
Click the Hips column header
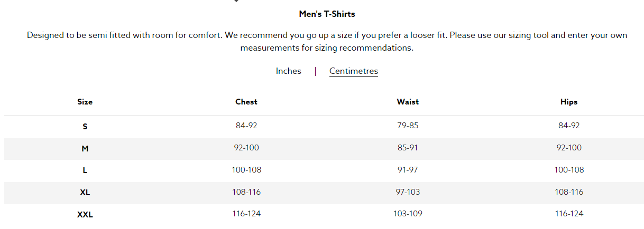tap(569, 102)
